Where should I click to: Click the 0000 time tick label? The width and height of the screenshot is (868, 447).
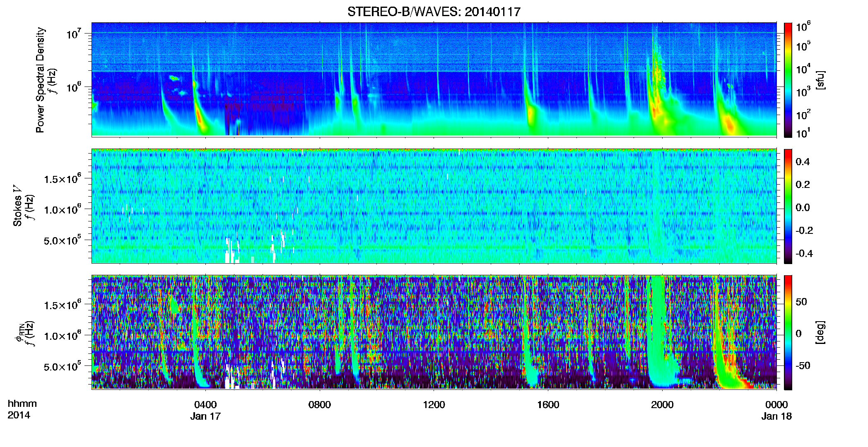coord(776,404)
